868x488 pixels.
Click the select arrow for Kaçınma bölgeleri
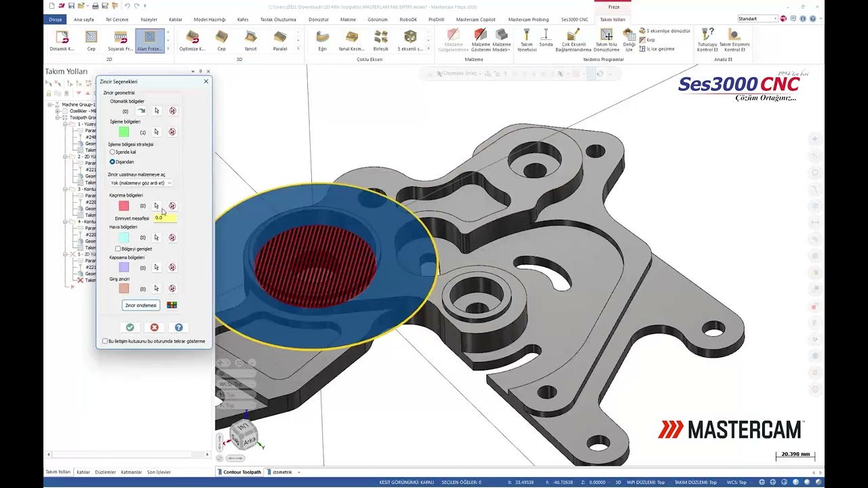[x=156, y=206]
